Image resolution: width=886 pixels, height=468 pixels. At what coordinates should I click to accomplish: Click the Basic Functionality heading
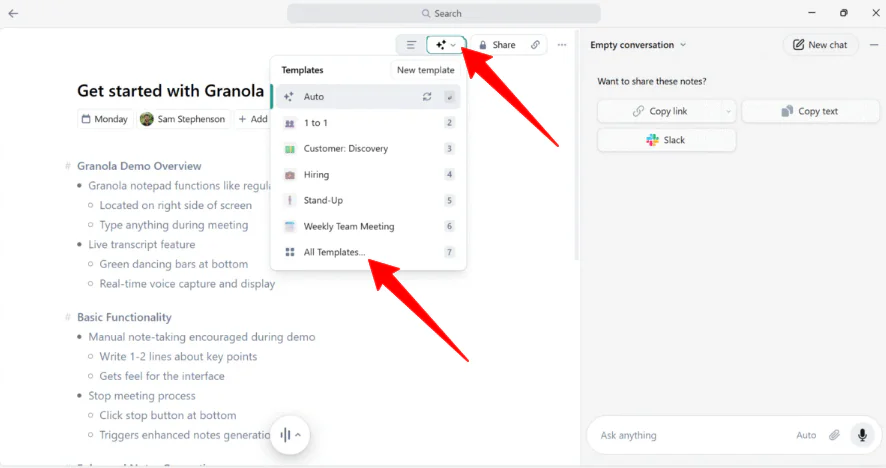pos(124,318)
